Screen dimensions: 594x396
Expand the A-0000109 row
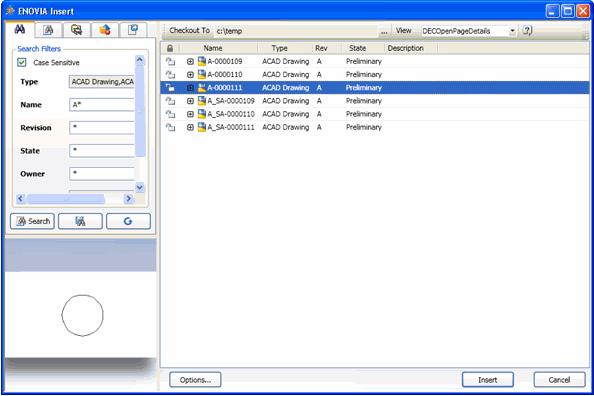tap(190, 61)
